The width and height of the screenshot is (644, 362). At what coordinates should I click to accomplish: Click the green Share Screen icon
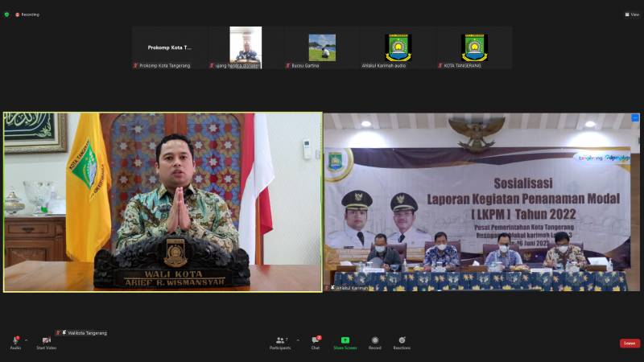click(x=345, y=340)
